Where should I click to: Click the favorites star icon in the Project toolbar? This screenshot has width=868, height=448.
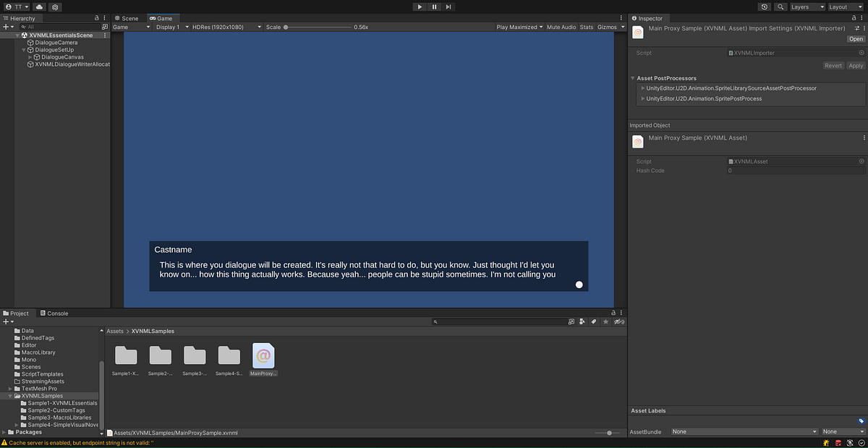605,321
